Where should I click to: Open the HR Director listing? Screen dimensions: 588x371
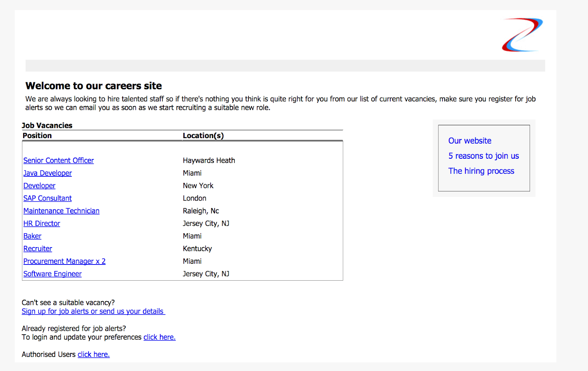pos(42,223)
